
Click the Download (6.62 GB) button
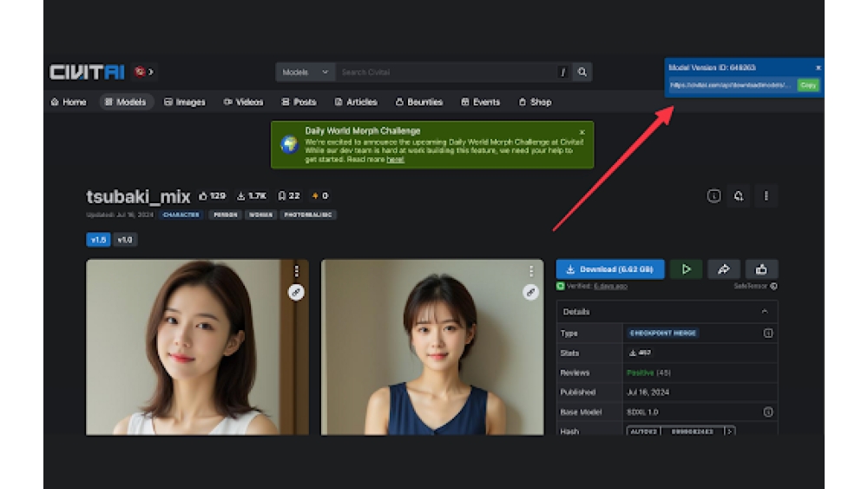610,269
